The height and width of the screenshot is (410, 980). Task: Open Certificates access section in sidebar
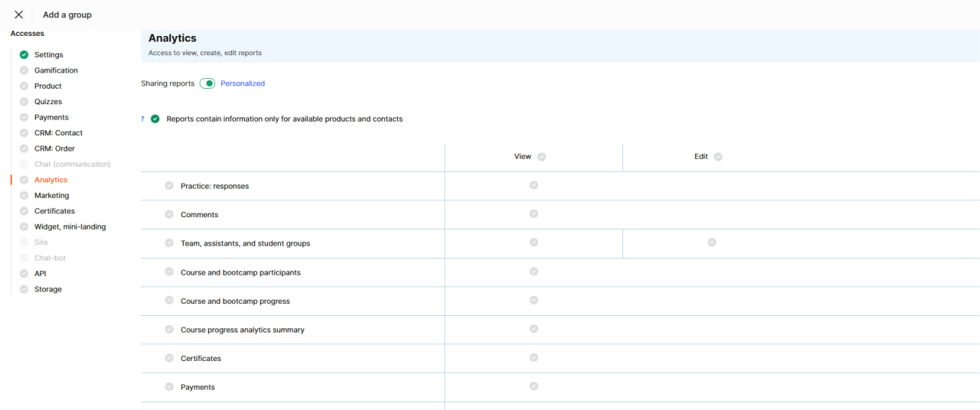pyautogui.click(x=54, y=211)
